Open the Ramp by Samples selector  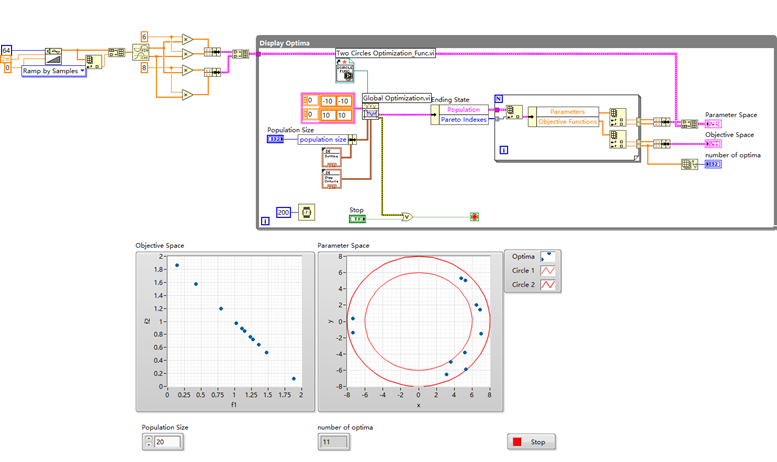tap(54, 71)
